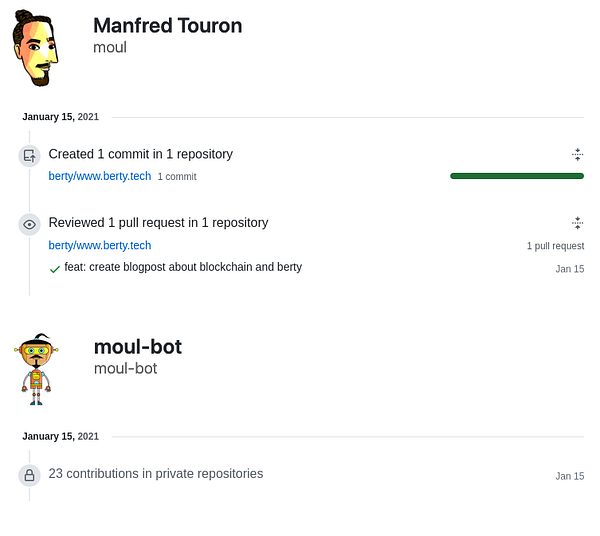Collapse the reviewed pull request section
The image size is (600, 536).
[x=577, y=223]
